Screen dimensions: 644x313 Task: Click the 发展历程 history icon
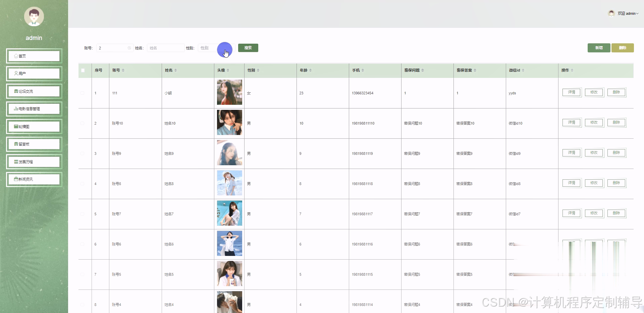coord(16,162)
